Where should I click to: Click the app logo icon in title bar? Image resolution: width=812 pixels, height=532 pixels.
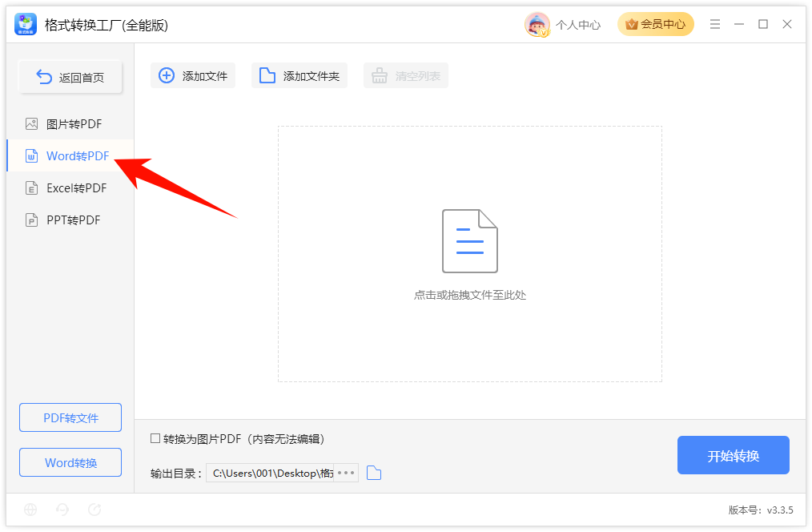26,24
